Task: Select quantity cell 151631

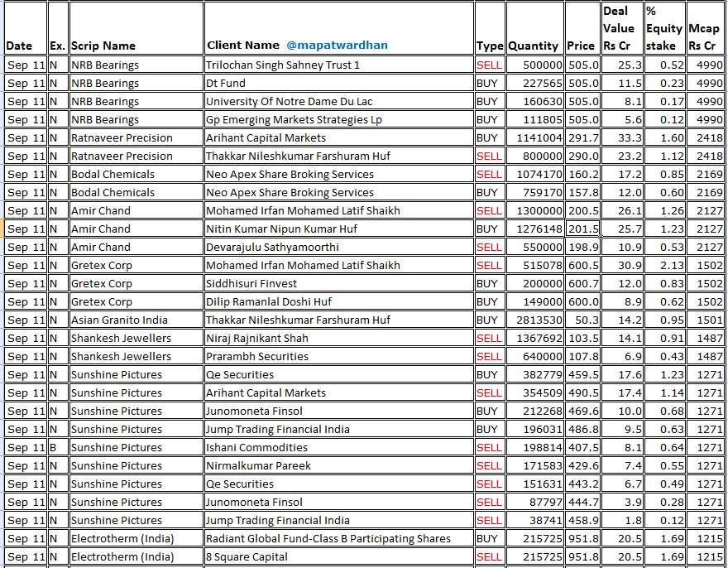Action: (535, 484)
